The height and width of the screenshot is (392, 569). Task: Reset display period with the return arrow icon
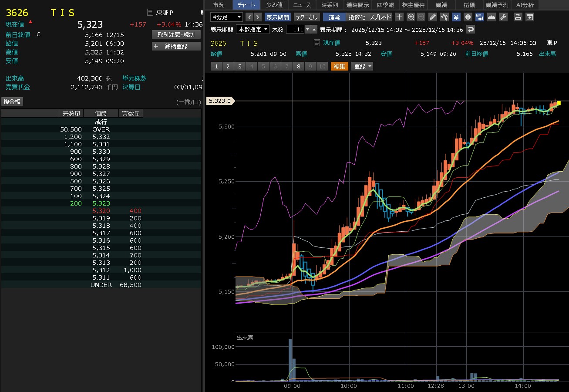click(x=470, y=29)
